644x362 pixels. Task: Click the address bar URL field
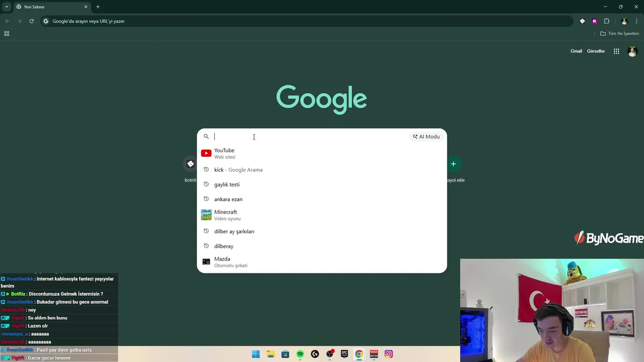pyautogui.click(x=307, y=21)
